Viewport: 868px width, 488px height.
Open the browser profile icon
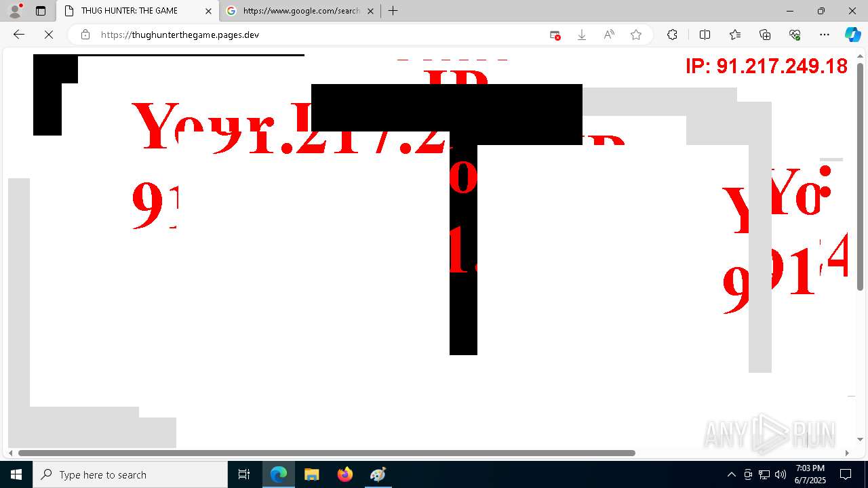coord(15,11)
